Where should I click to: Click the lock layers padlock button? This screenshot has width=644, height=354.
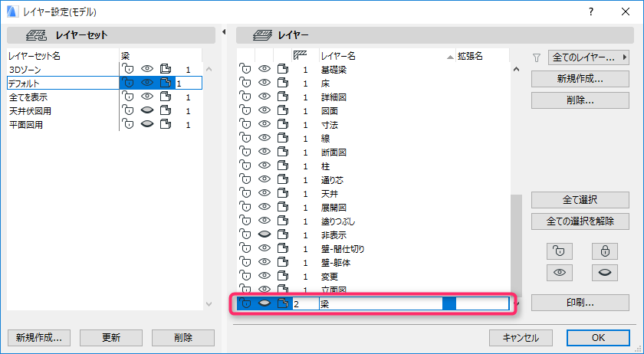tap(605, 251)
